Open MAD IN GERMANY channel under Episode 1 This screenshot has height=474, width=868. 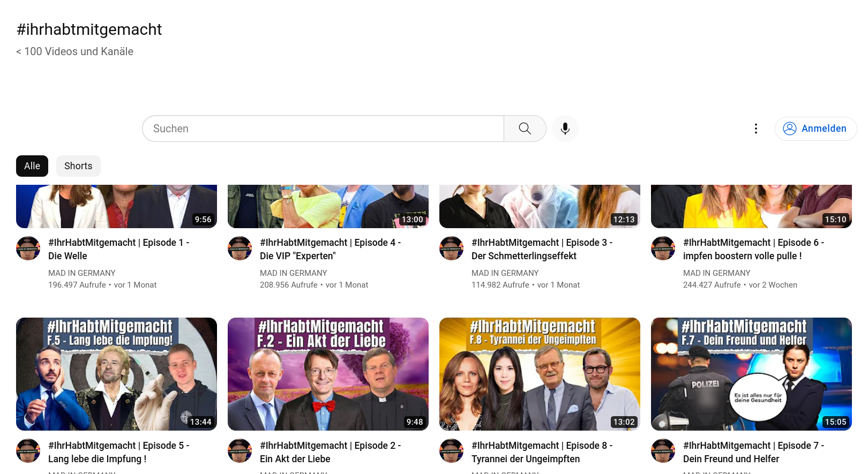pyautogui.click(x=82, y=273)
